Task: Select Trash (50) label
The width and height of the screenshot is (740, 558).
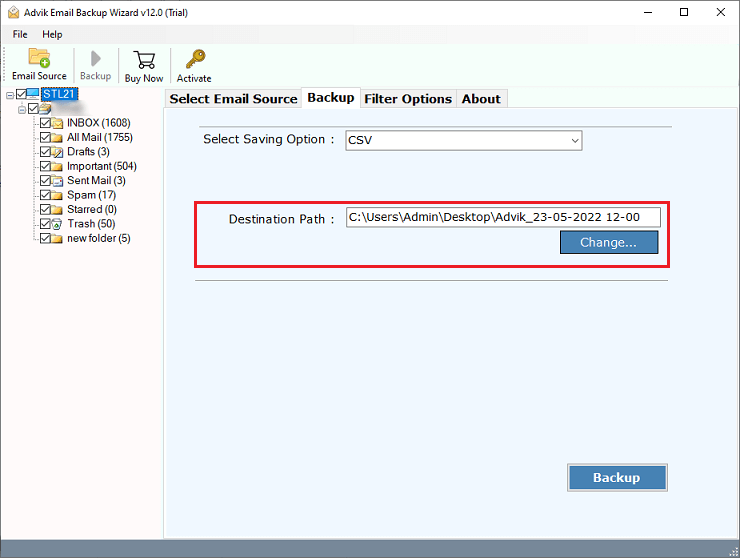Action: tap(91, 224)
